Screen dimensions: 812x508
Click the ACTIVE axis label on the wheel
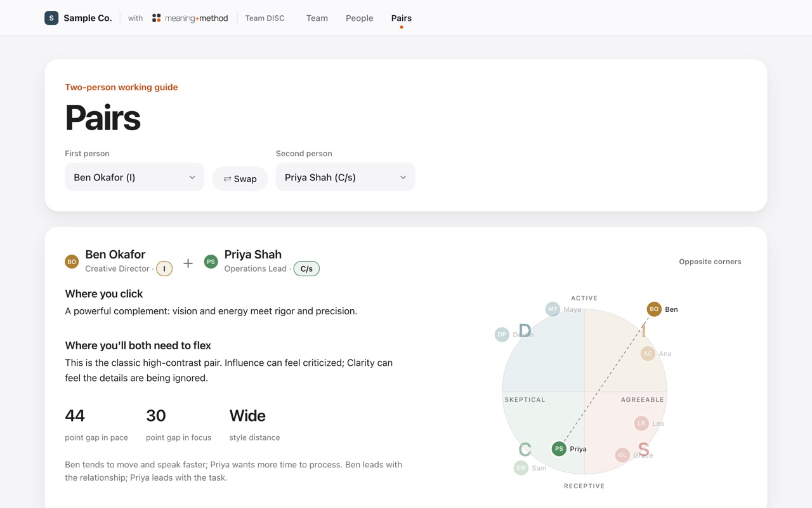point(584,298)
